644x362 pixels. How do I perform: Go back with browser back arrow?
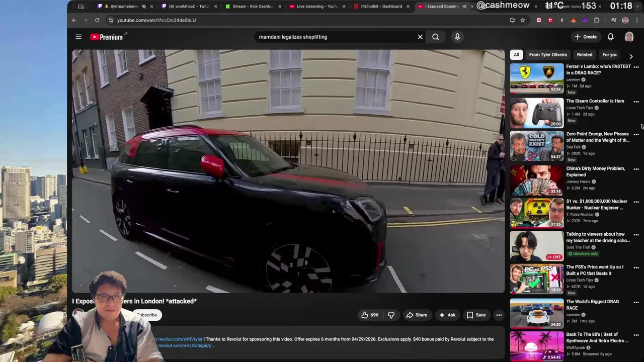click(74, 20)
